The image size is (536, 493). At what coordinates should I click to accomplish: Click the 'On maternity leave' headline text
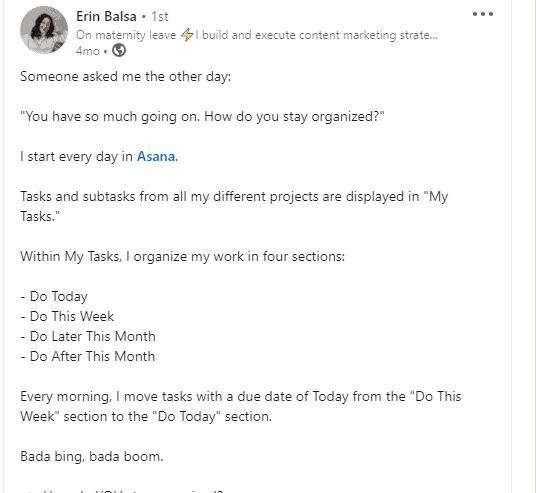click(126, 35)
